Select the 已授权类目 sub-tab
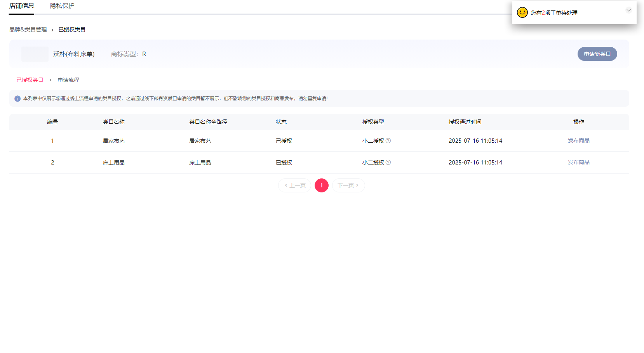Viewport: 644px width, 353px height. (30, 80)
